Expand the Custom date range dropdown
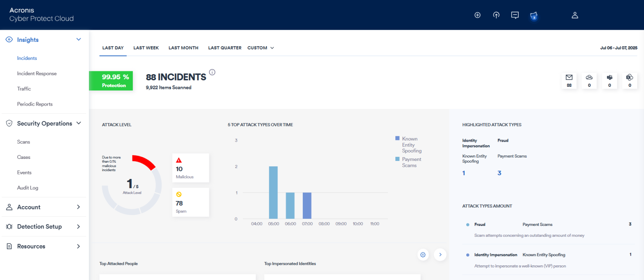This screenshot has height=280, width=644. coord(260,48)
